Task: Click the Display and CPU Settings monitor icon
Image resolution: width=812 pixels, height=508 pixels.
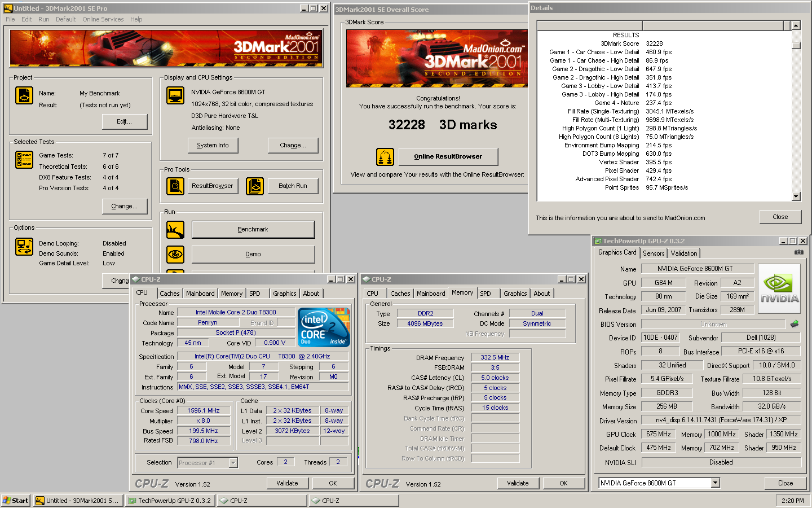Action: tap(175, 95)
